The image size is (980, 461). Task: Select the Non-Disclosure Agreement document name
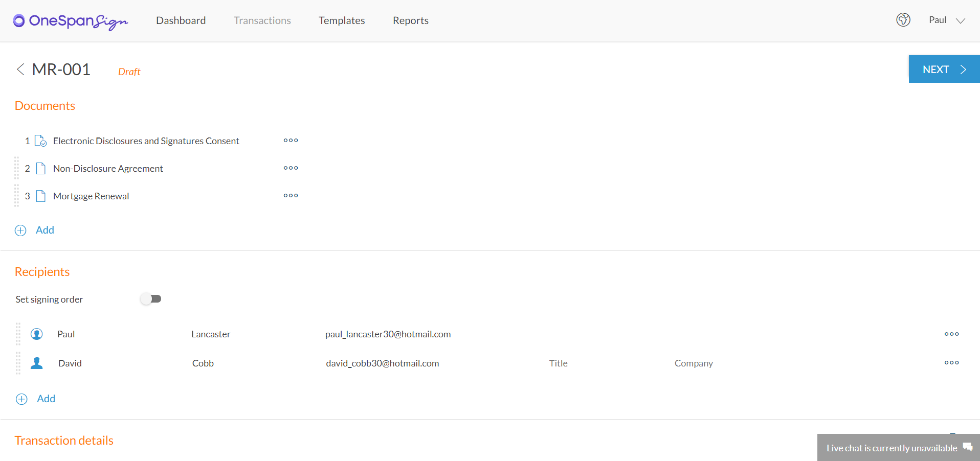(108, 169)
